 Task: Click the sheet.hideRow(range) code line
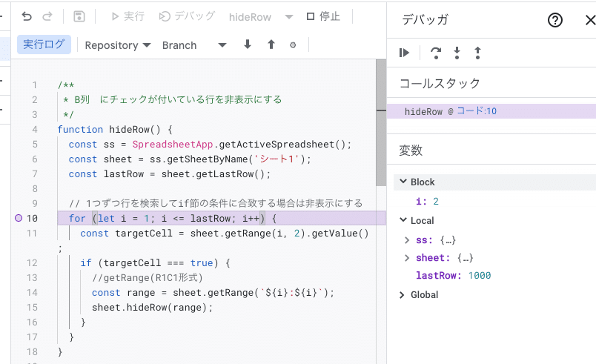[x=152, y=307]
